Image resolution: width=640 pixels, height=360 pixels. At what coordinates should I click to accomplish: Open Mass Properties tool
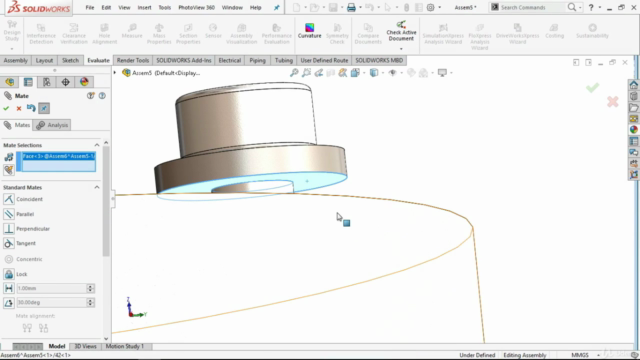point(159,33)
